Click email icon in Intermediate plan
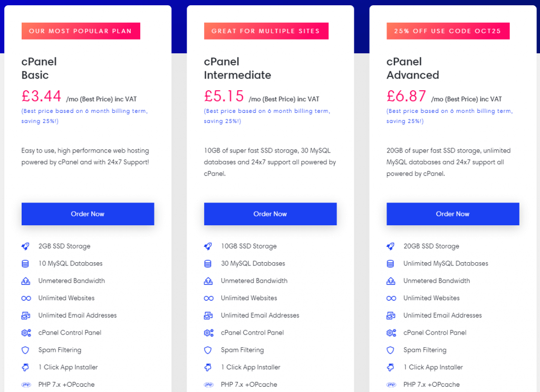This screenshot has width=540, height=392. (x=208, y=315)
